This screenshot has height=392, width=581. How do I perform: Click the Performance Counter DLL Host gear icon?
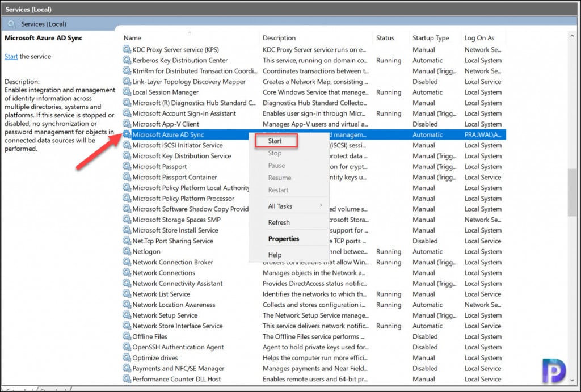tap(127, 378)
